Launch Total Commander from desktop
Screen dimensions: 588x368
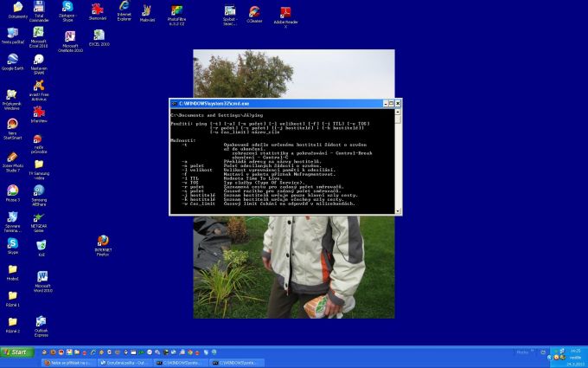(x=39, y=6)
